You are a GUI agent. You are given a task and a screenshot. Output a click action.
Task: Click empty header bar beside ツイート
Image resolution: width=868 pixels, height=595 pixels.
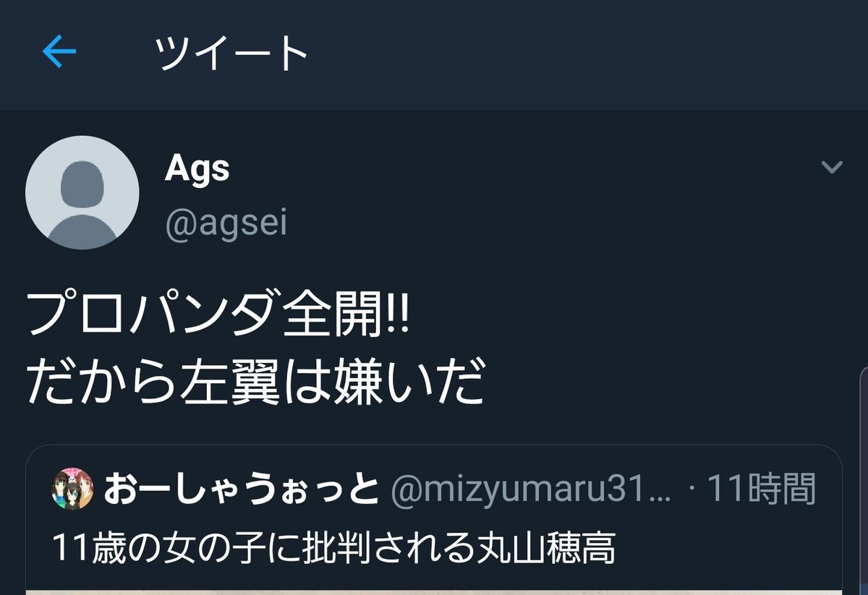[x=579, y=54]
